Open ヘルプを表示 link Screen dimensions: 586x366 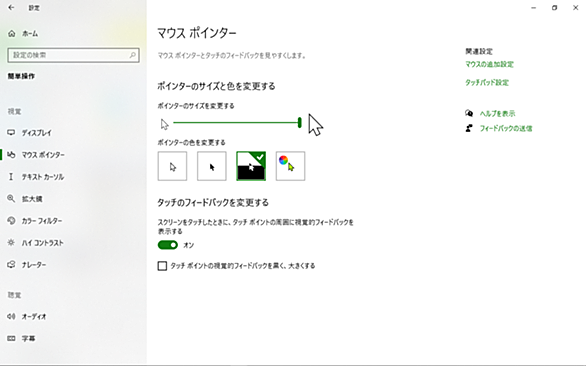click(x=497, y=113)
